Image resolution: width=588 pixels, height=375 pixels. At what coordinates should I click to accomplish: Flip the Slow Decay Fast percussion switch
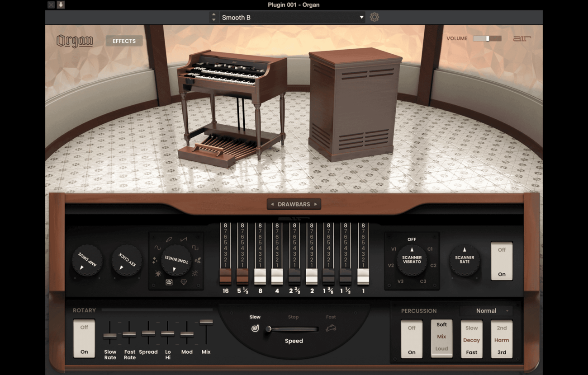(472, 340)
